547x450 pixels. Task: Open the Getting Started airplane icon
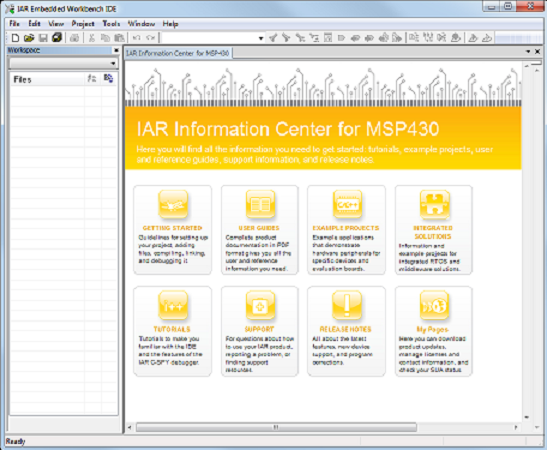(x=173, y=204)
